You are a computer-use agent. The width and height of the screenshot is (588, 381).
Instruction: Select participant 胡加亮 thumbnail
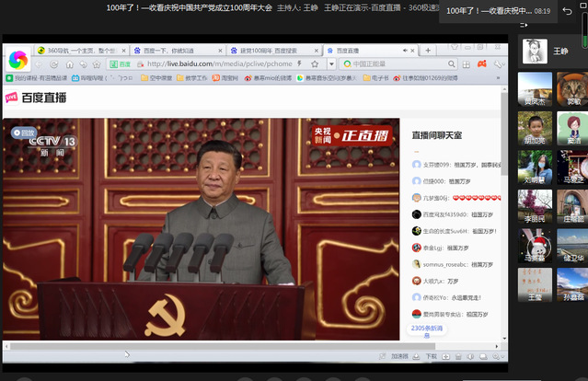(x=535, y=128)
